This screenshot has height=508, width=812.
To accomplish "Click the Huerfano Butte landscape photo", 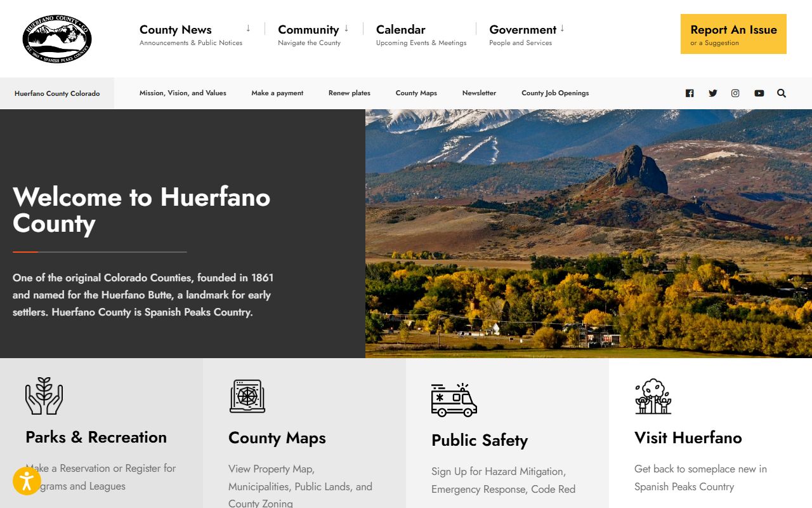I will click(x=589, y=234).
